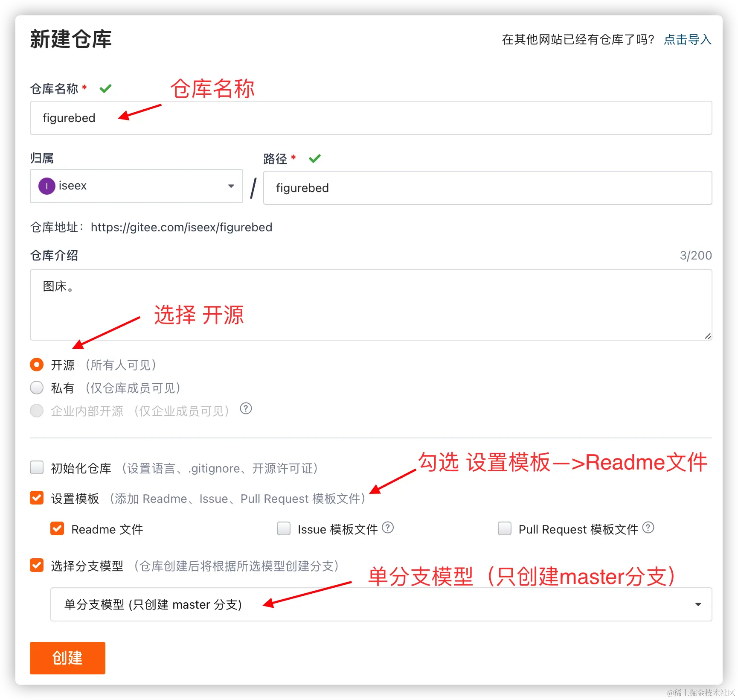The height and width of the screenshot is (700, 738).
Task: Check the Issue 模板文件 checkbox
Action: pos(284,528)
